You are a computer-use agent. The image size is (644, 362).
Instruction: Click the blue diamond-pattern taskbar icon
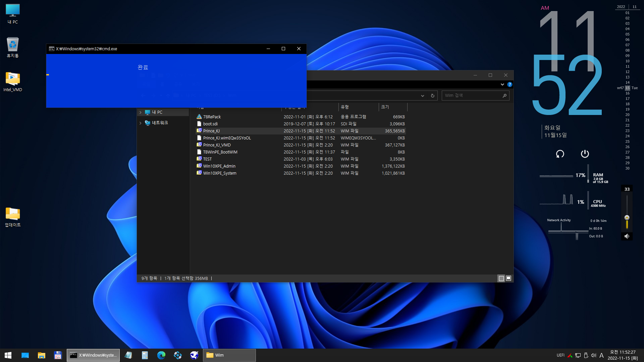(178, 355)
